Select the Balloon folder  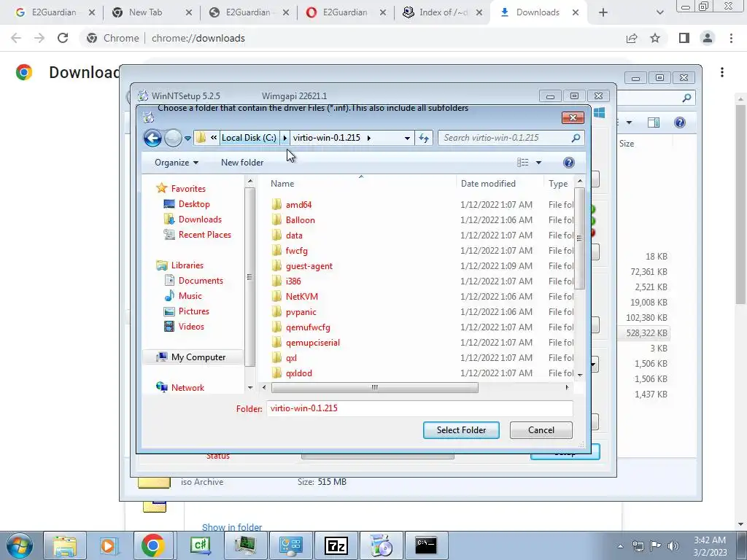(x=300, y=220)
